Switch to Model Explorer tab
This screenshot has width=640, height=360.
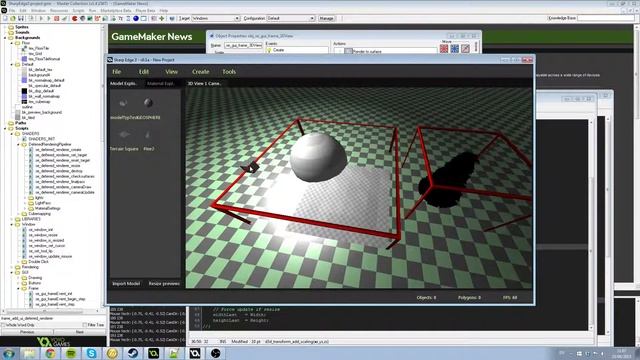[x=124, y=83]
